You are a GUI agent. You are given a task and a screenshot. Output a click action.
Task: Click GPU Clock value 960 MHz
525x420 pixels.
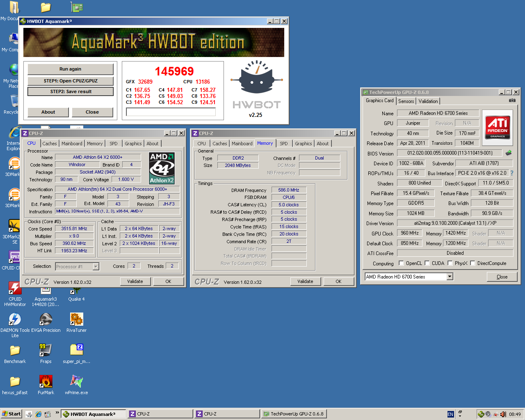point(410,233)
